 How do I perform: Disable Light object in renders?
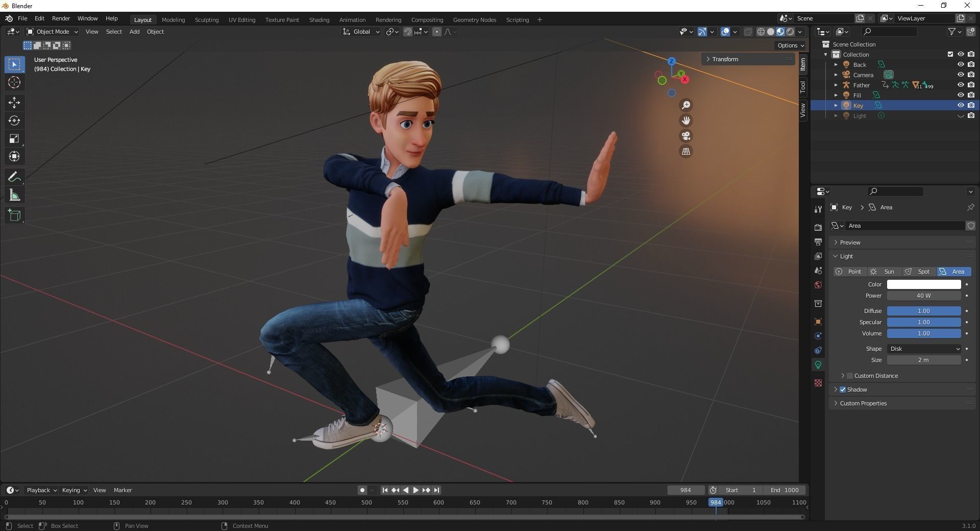pyautogui.click(x=971, y=115)
